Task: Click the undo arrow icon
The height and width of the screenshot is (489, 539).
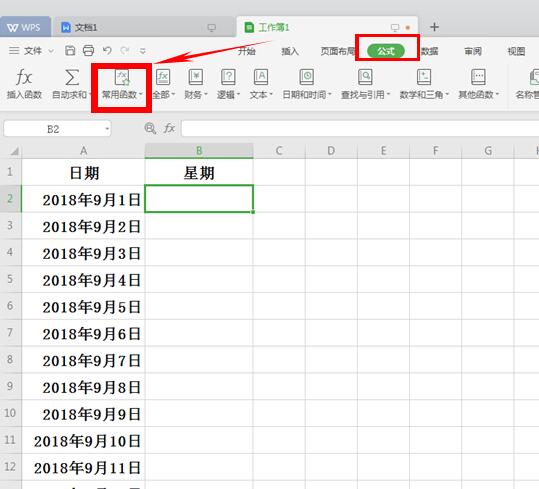Action: point(107,51)
